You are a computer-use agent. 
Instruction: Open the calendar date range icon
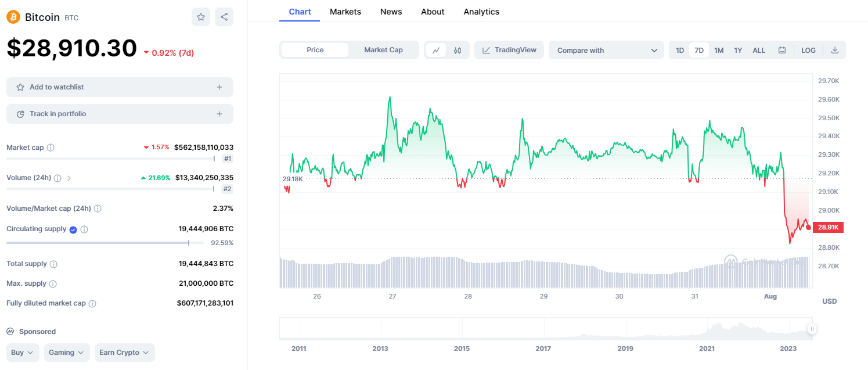coord(782,50)
